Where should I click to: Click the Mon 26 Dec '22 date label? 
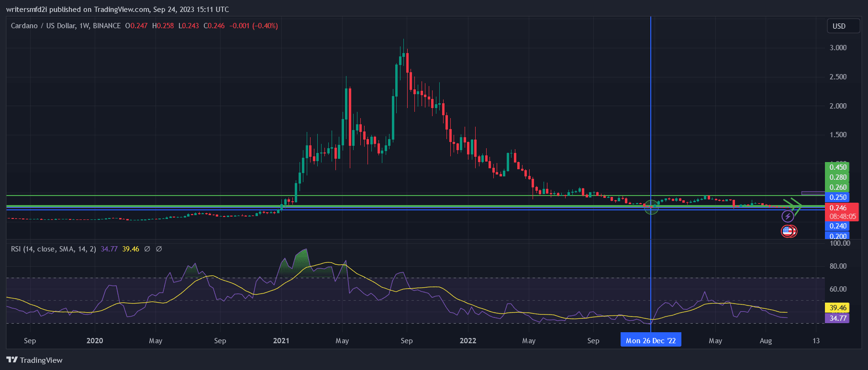pyautogui.click(x=651, y=340)
